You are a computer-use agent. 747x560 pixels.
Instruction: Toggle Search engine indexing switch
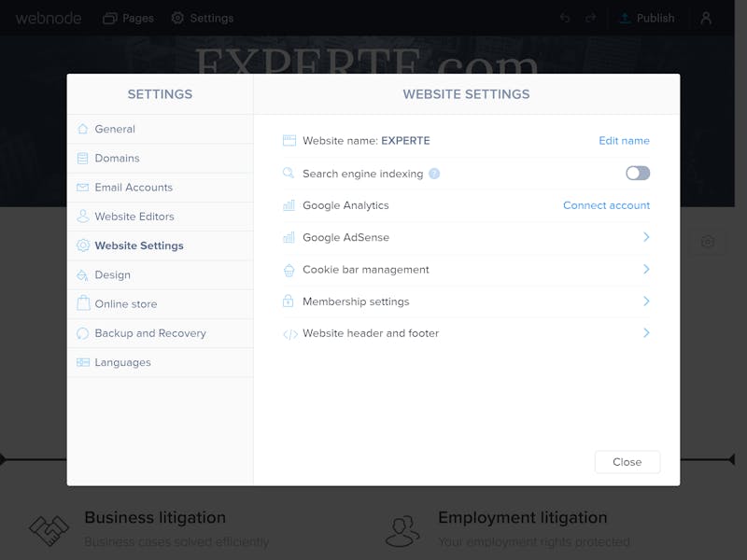(638, 173)
